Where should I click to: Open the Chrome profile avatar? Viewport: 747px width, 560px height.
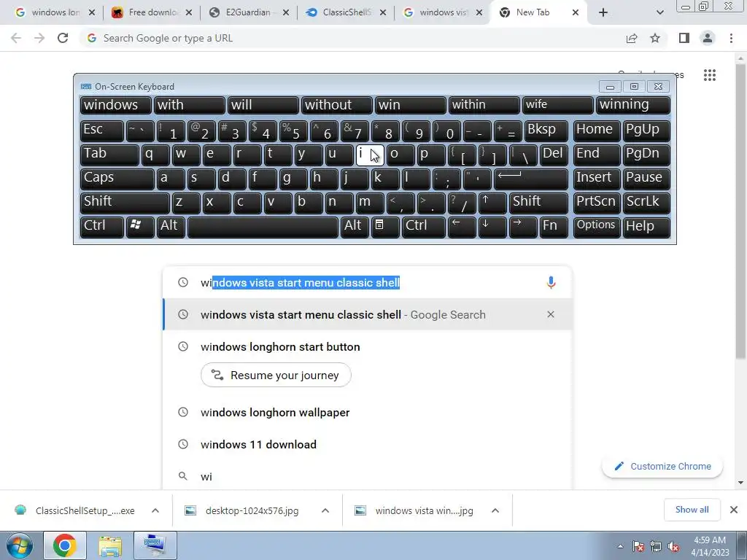(708, 38)
